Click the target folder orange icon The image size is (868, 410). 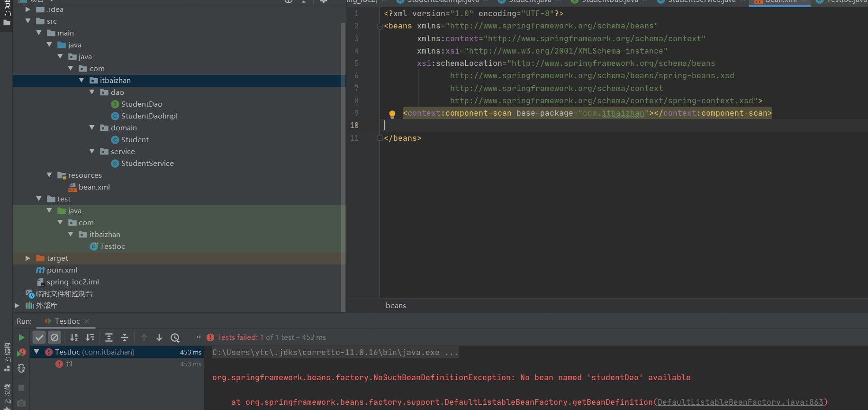pyautogui.click(x=40, y=258)
